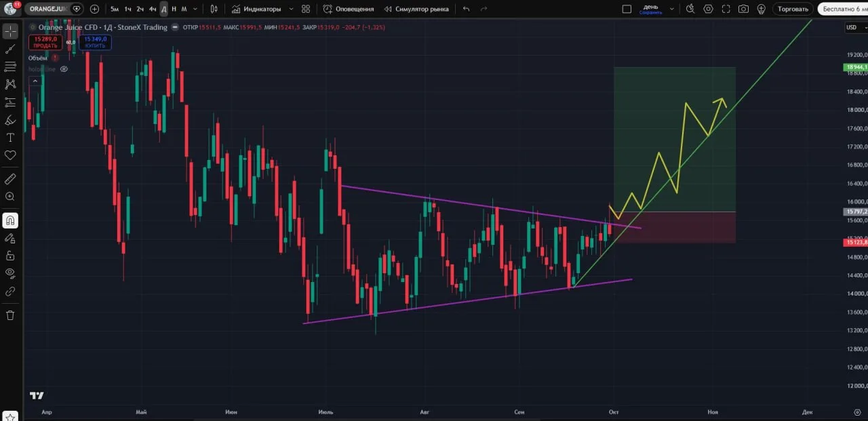868x421 pixels.
Task: Expand the timeframe interval dropdown
Action: pyautogui.click(x=195, y=9)
